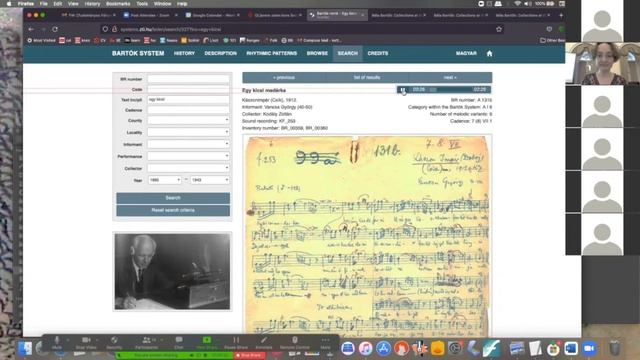Open the Firefox History menu
640x360 pixels.
[92, 4]
